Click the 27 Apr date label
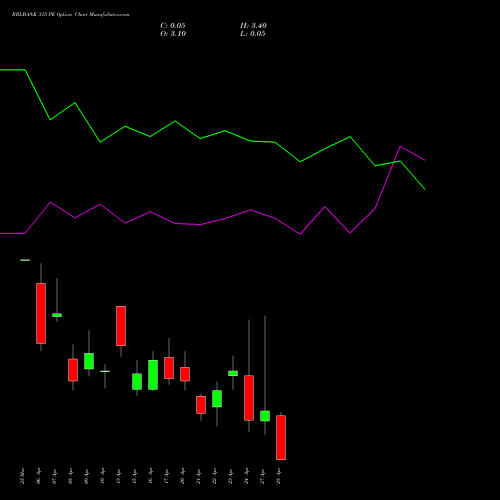 [262, 476]
